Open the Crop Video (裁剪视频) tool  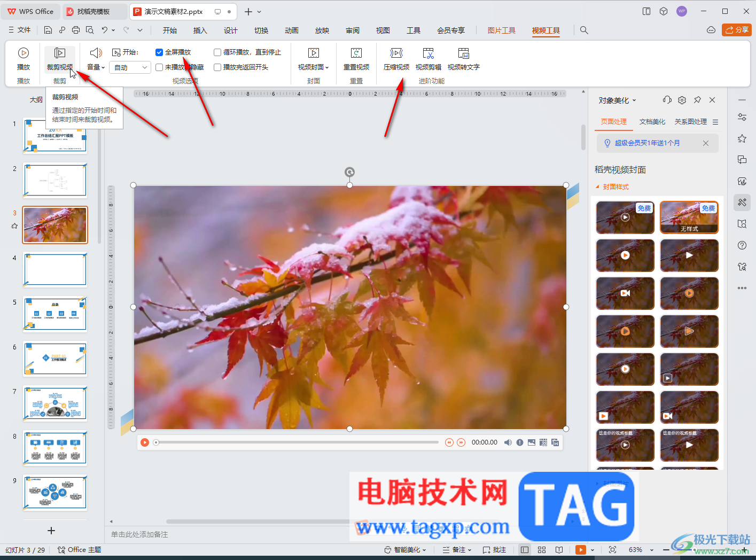tap(60, 59)
